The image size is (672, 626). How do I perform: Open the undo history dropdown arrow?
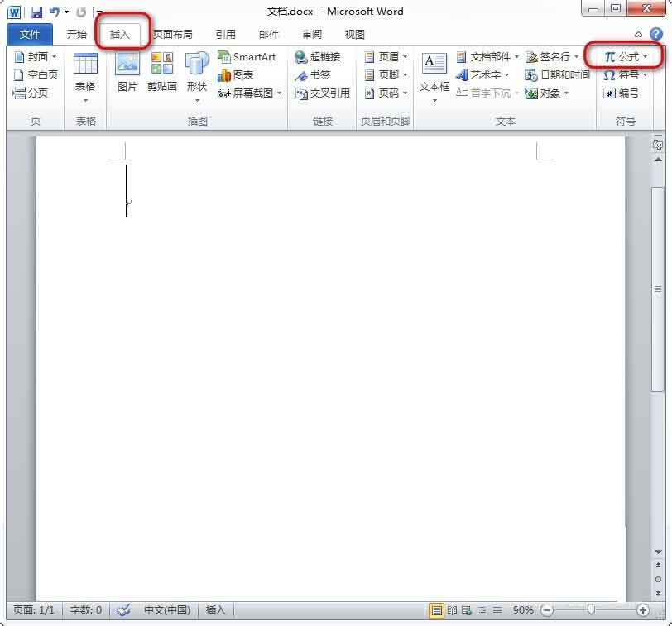[x=67, y=12]
